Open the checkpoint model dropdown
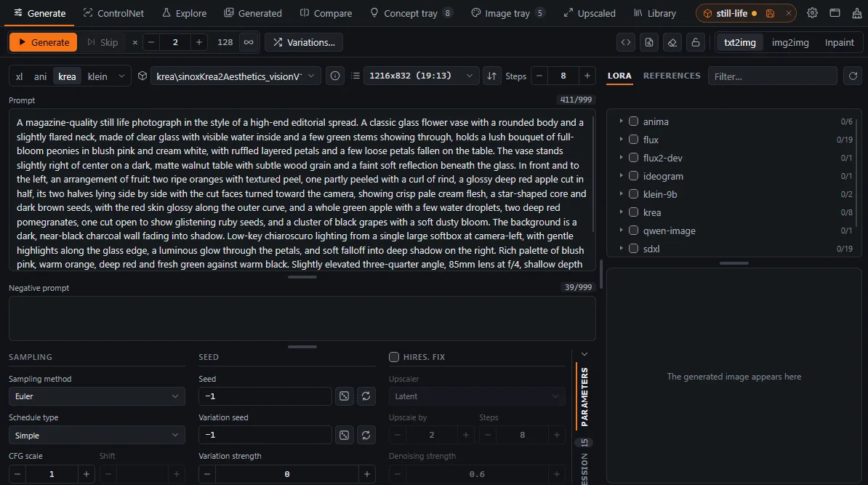Screen dimensions: 868x485 (235, 76)
